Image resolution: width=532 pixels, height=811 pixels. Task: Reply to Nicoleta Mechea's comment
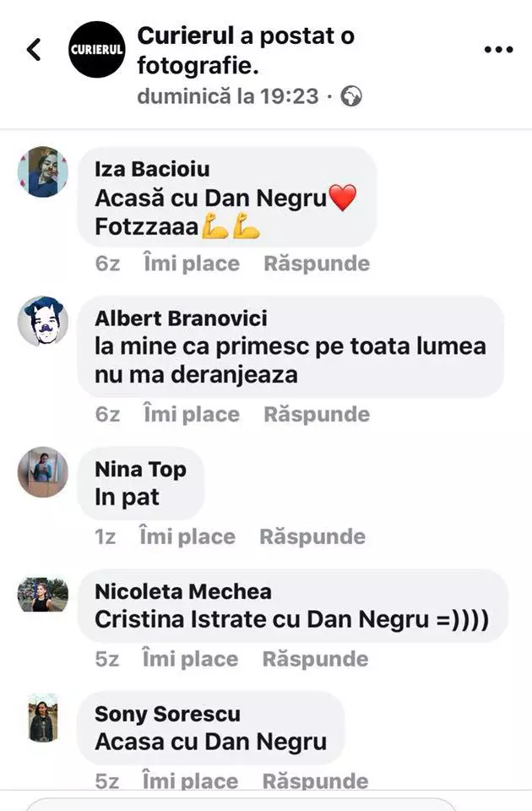315,660
